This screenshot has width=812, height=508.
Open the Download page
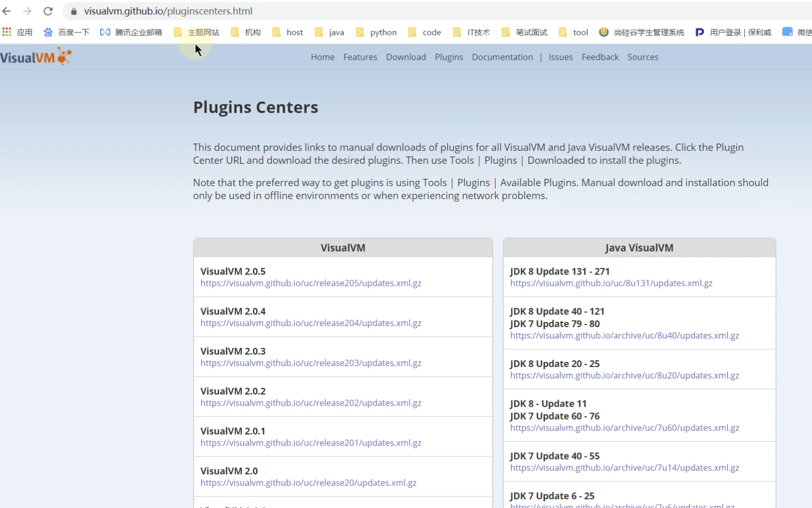click(x=406, y=57)
